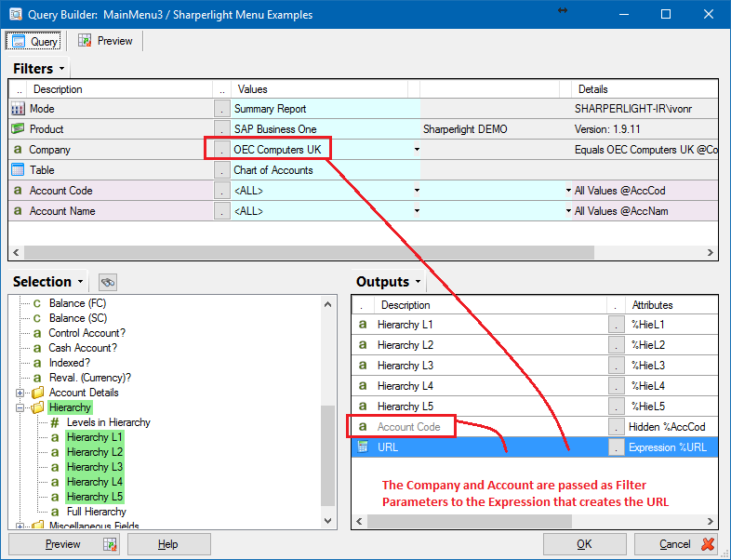Select Full Hierarchy in the tree
The width and height of the screenshot is (731, 560).
pos(96,512)
